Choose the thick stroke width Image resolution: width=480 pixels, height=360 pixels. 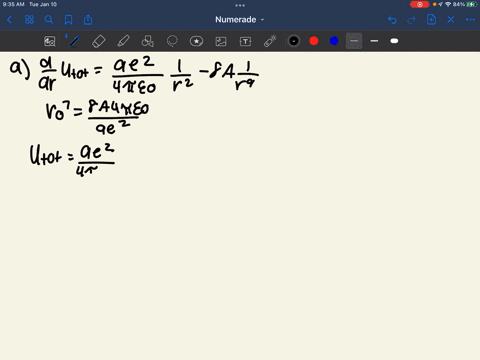click(394, 41)
